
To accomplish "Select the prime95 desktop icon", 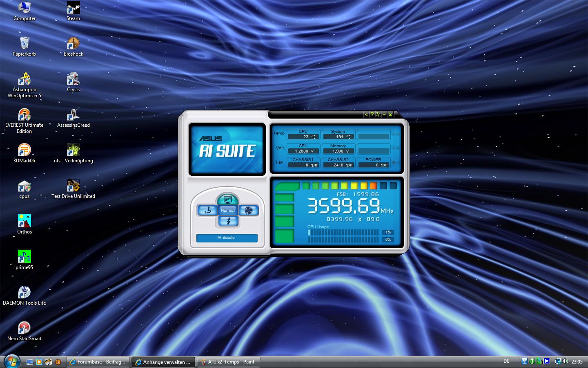I will tap(24, 260).
